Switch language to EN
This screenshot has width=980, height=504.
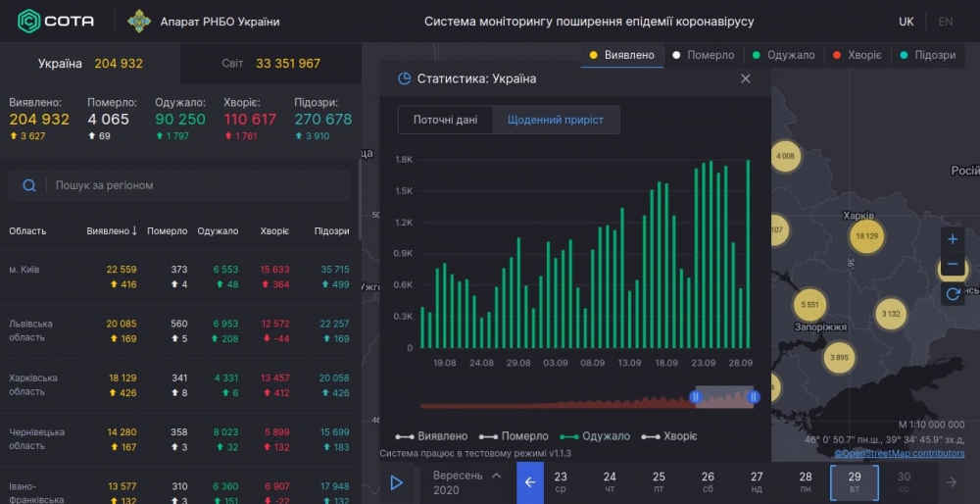click(945, 22)
